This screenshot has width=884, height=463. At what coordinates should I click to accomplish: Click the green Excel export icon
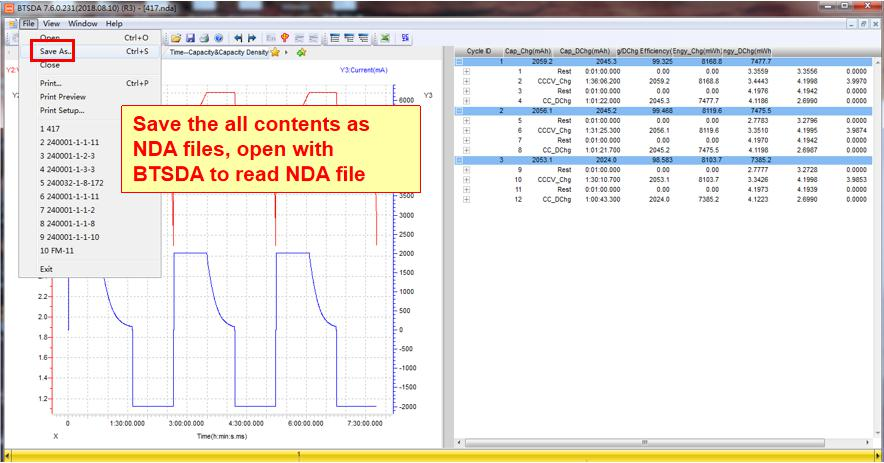pos(385,38)
